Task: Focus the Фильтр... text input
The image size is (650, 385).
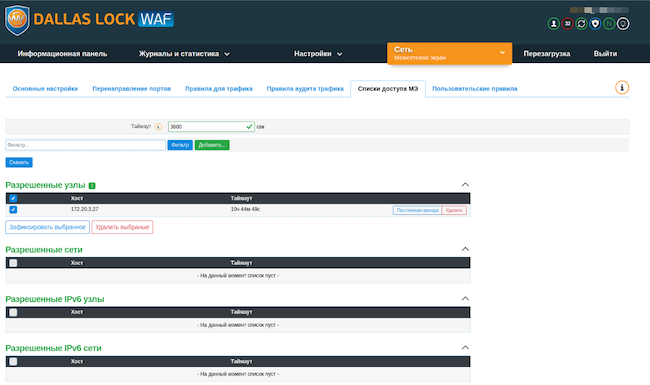Action: point(85,145)
